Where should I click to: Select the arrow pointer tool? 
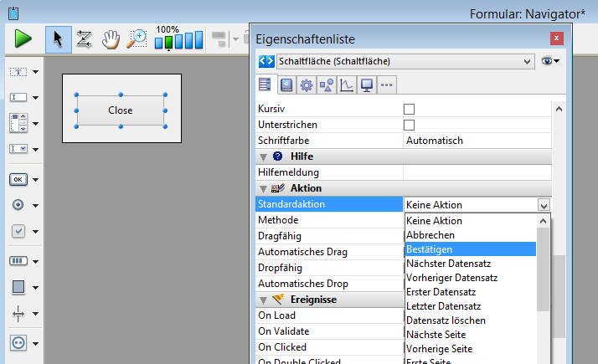[58, 38]
